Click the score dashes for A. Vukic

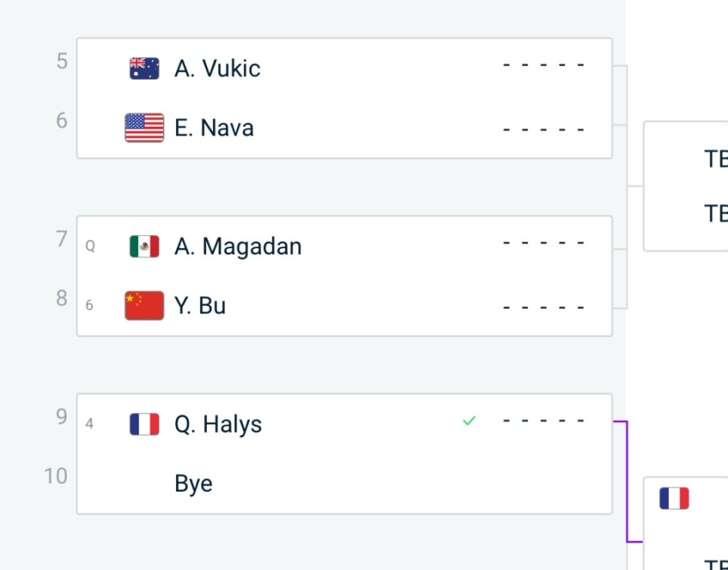point(544,65)
